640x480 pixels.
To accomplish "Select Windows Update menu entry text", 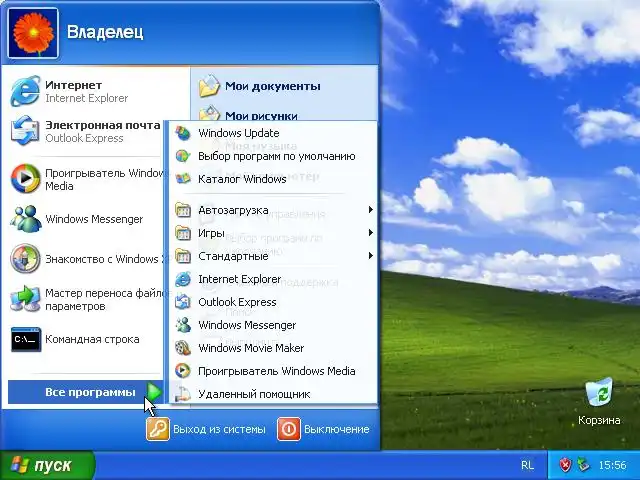I will [239, 133].
